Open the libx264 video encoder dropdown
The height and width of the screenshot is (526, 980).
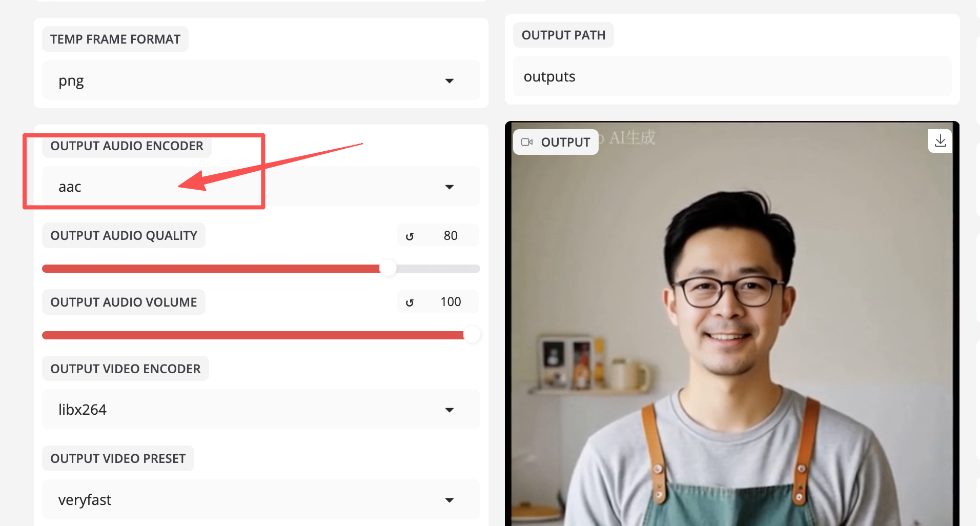[260, 410]
